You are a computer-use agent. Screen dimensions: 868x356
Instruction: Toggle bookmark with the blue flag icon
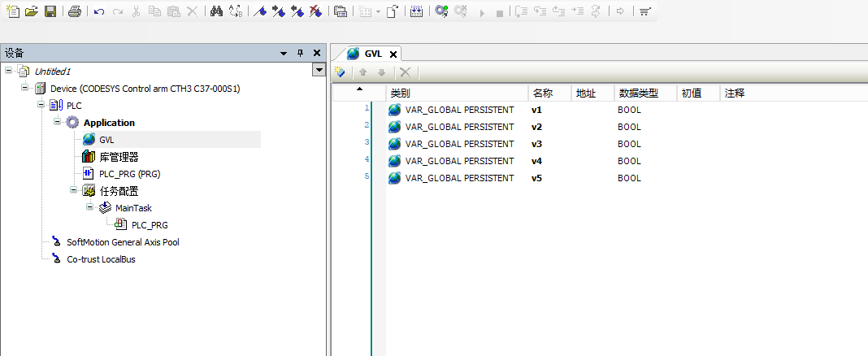[x=259, y=11]
